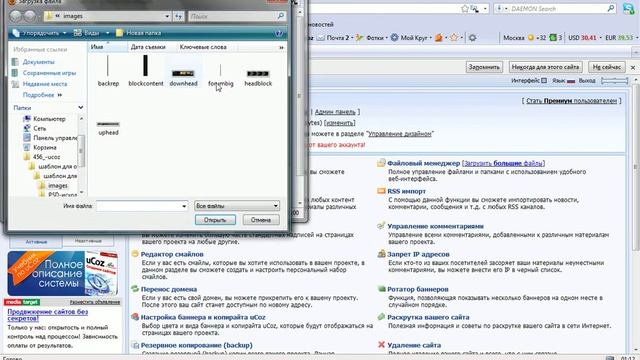The height and width of the screenshot is (360, 640).
Task: Open the Админ панель link
Action: [335, 111]
